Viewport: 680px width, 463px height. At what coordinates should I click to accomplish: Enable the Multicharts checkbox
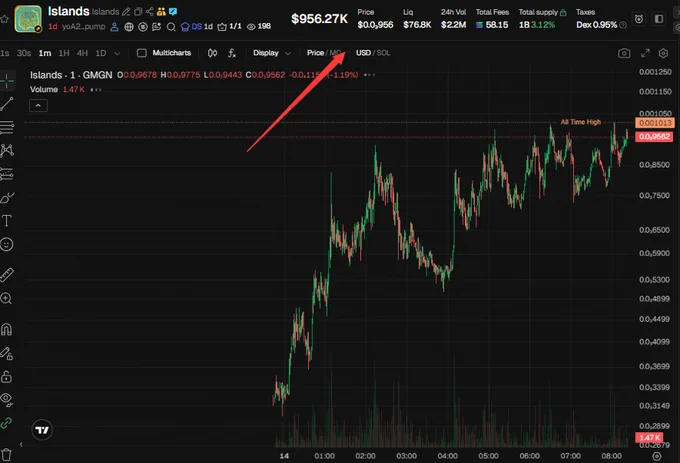click(x=141, y=53)
